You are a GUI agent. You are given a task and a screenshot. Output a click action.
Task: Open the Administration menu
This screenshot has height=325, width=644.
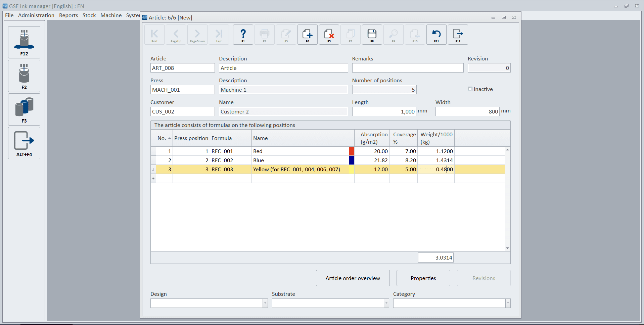[x=36, y=15]
